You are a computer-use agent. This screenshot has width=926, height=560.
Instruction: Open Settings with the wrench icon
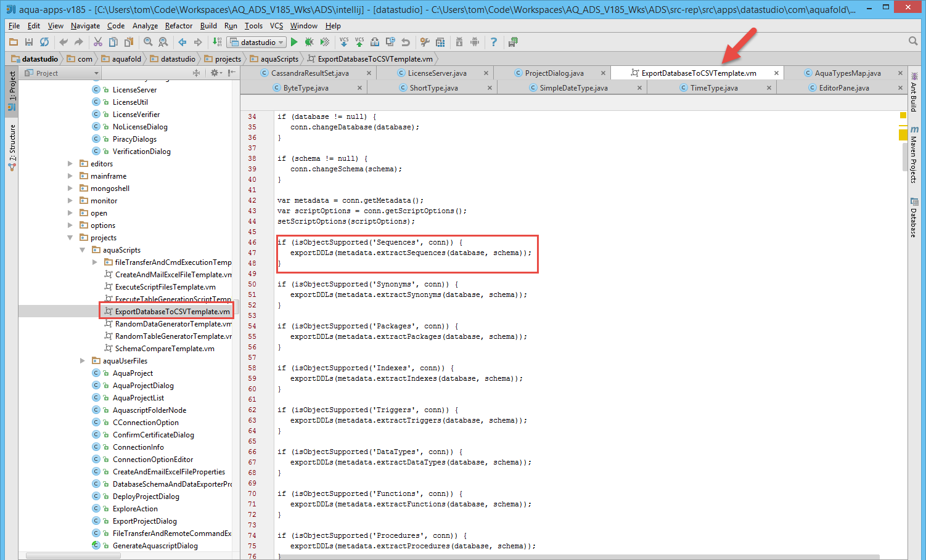(x=425, y=42)
